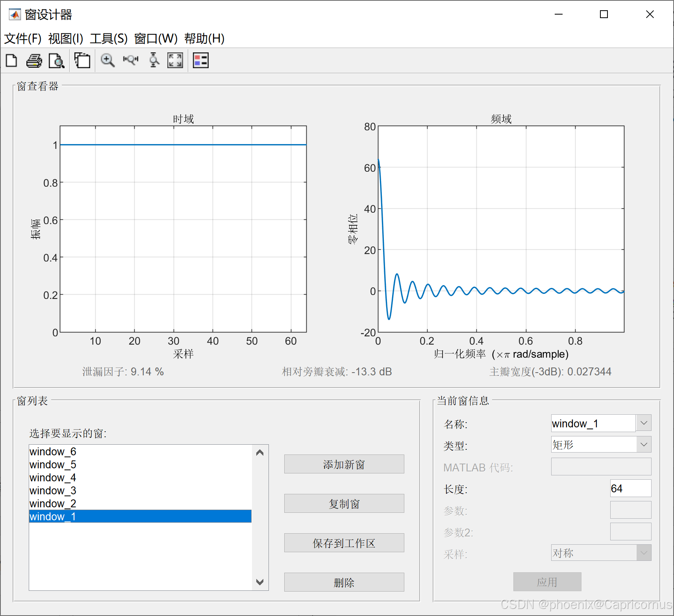Select window_6 in the list
Image resolution: width=674 pixels, height=616 pixels.
[140, 451]
